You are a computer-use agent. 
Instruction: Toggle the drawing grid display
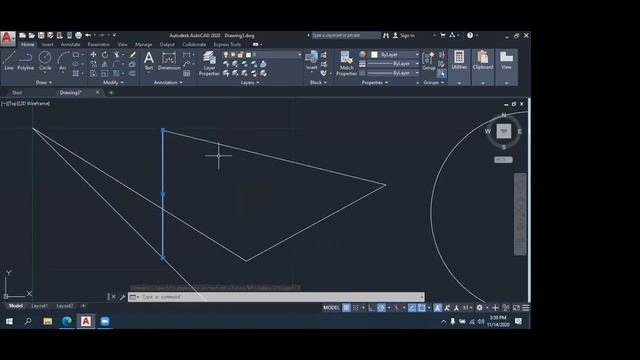point(346,308)
